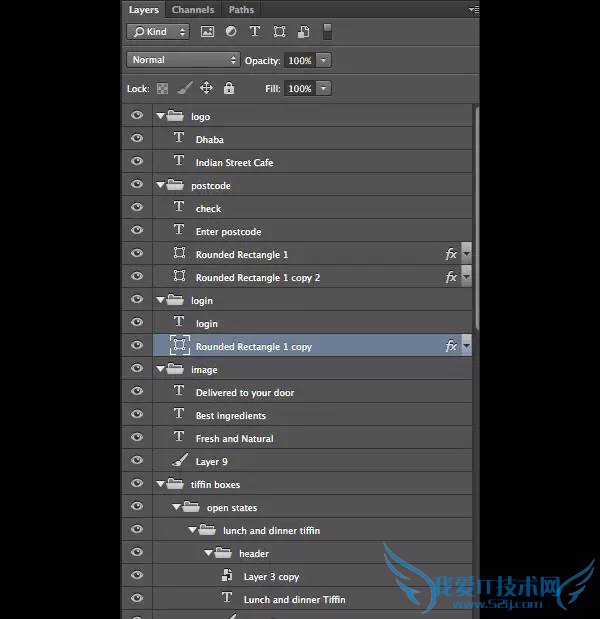Image resolution: width=600 pixels, height=619 pixels.
Task: Select the Indian Street Cafe layer name
Action: (x=234, y=163)
